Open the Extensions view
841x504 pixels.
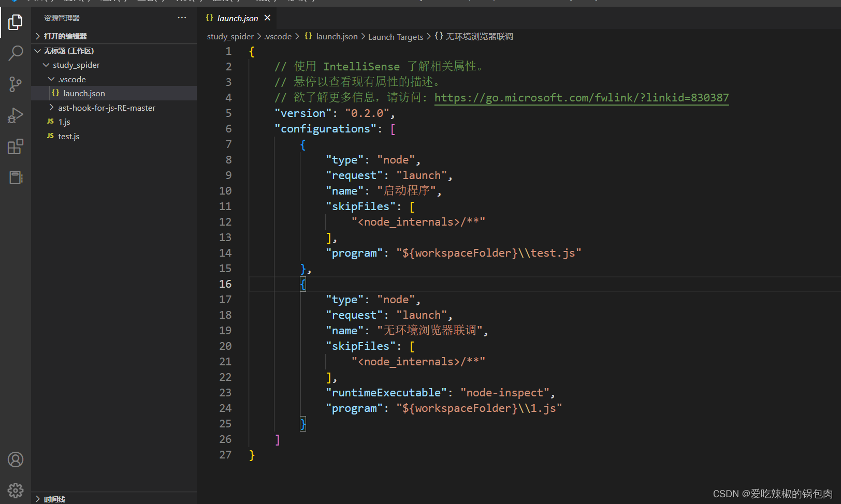16,146
